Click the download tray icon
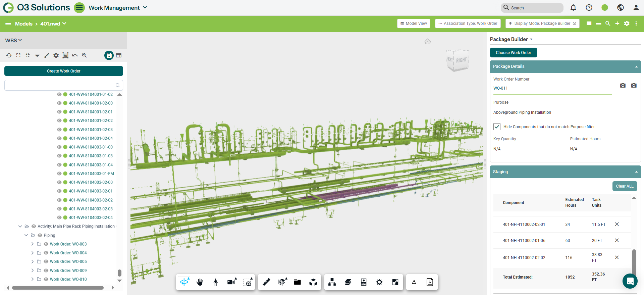This screenshot has height=295, width=644. [414, 282]
